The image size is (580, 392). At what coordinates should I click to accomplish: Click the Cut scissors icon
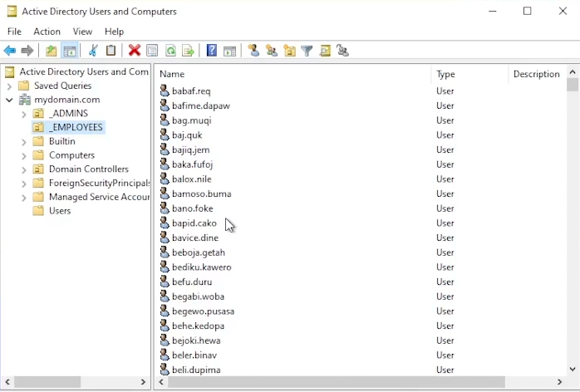pyautogui.click(x=93, y=51)
